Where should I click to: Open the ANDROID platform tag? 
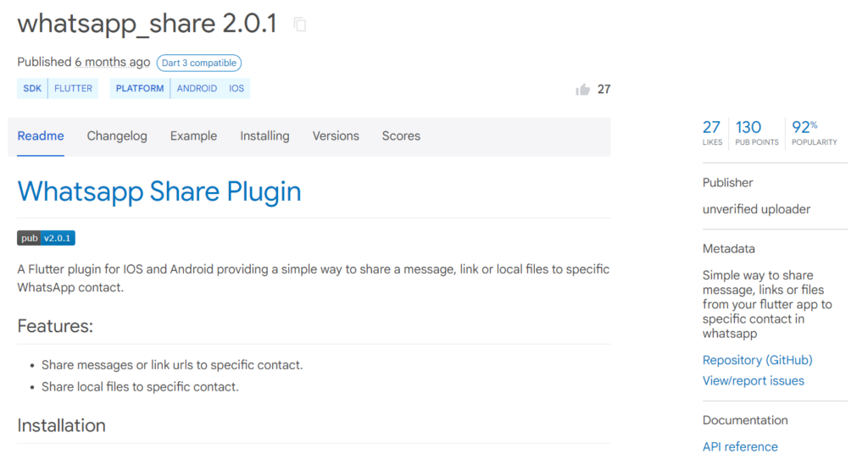coord(197,88)
